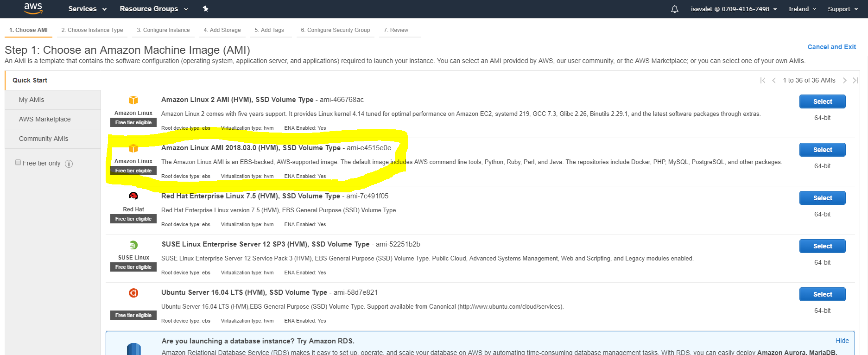Click the AMI ID ami-466768ac
Screen dimensions: 868x355
tap(342, 100)
